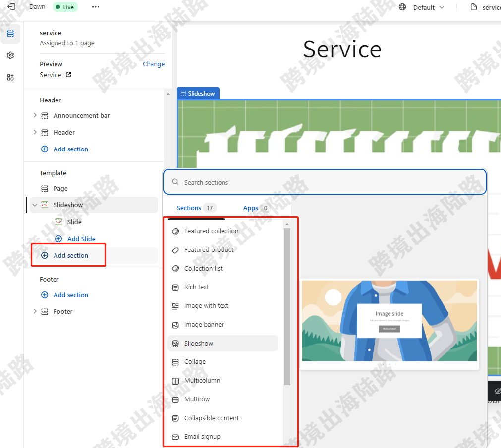Expand the Footer section chevron

pos(35,311)
